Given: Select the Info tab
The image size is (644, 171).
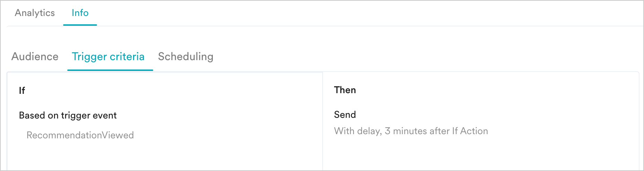Looking at the screenshot, I should pyautogui.click(x=80, y=13).
